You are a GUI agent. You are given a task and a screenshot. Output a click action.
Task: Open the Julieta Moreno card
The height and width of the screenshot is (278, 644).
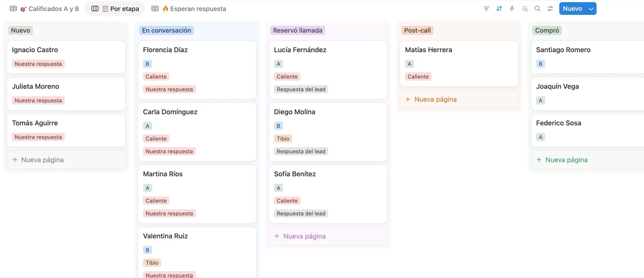point(66,94)
